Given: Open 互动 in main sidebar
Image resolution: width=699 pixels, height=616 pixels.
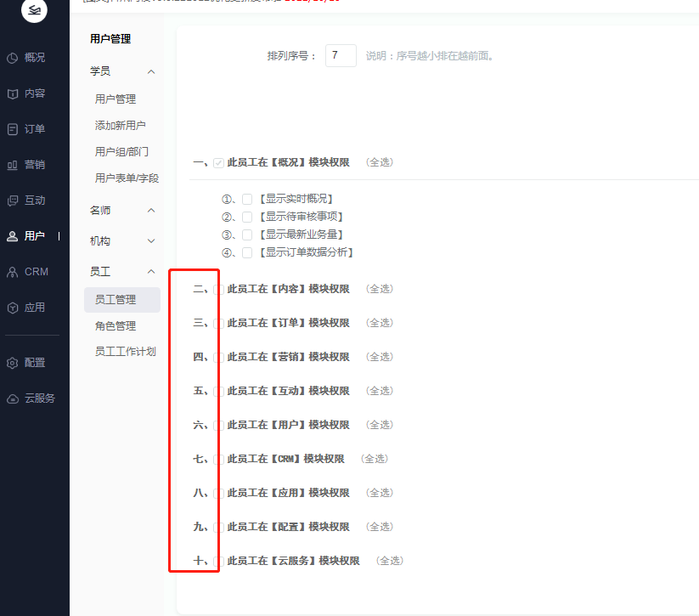Looking at the screenshot, I should pos(35,201).
